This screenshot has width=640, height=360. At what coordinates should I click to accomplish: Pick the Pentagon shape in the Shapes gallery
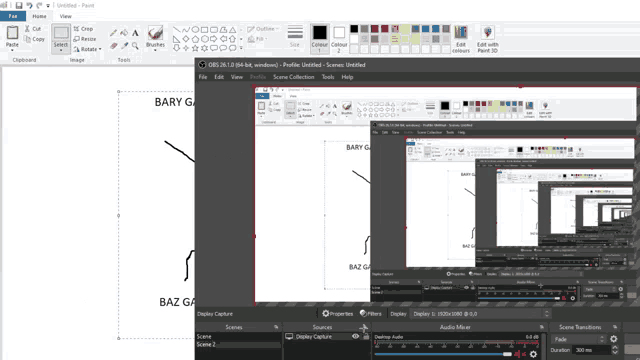[x=195, y=39]
